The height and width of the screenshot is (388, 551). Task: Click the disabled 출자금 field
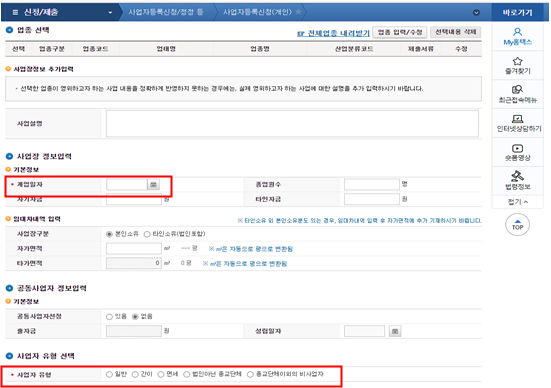(x=134, y=331)
